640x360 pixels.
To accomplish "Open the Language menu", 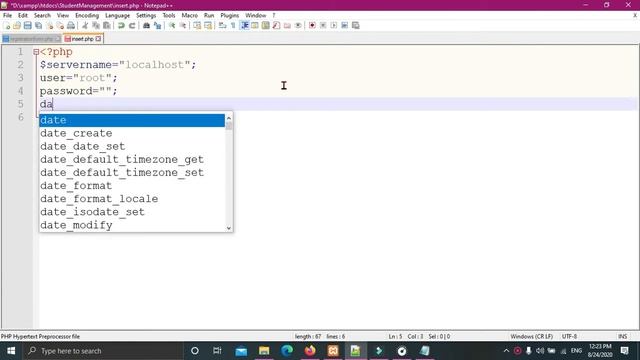I will [117, 15].
